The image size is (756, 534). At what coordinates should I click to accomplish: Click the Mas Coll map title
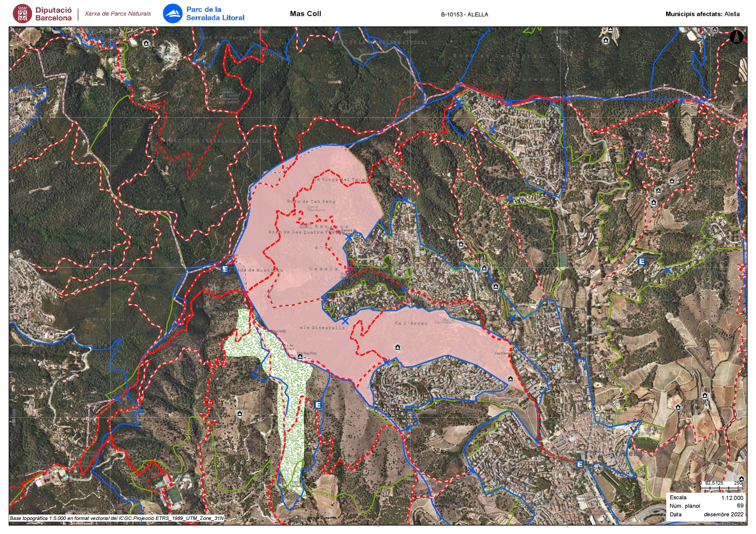pos(305,14)
